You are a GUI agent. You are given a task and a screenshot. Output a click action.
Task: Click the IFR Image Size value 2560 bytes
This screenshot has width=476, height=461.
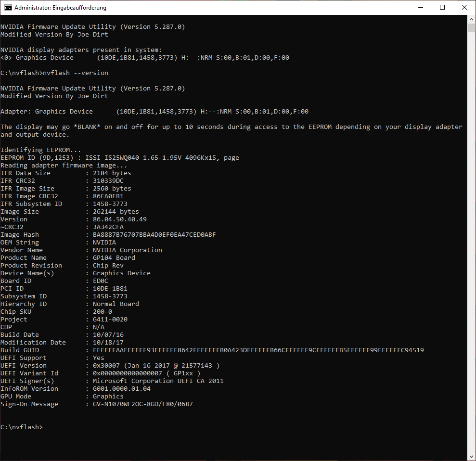[112, 189]
